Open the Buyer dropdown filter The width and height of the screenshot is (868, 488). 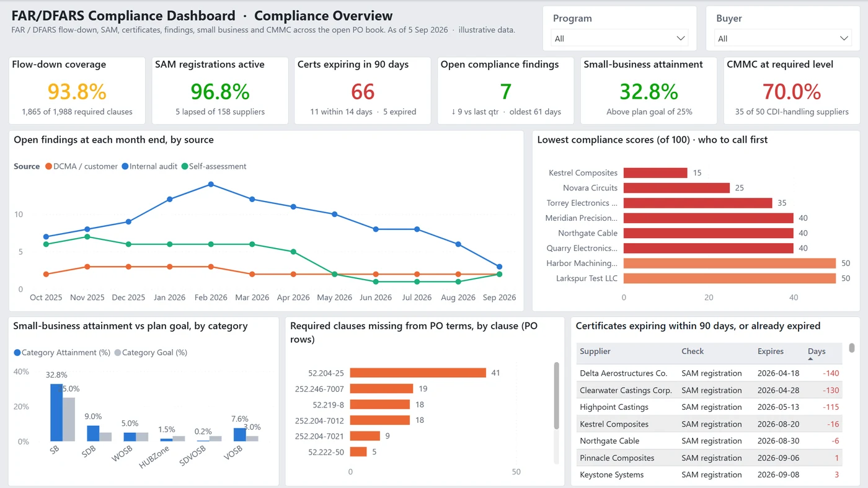click(782, 38)
